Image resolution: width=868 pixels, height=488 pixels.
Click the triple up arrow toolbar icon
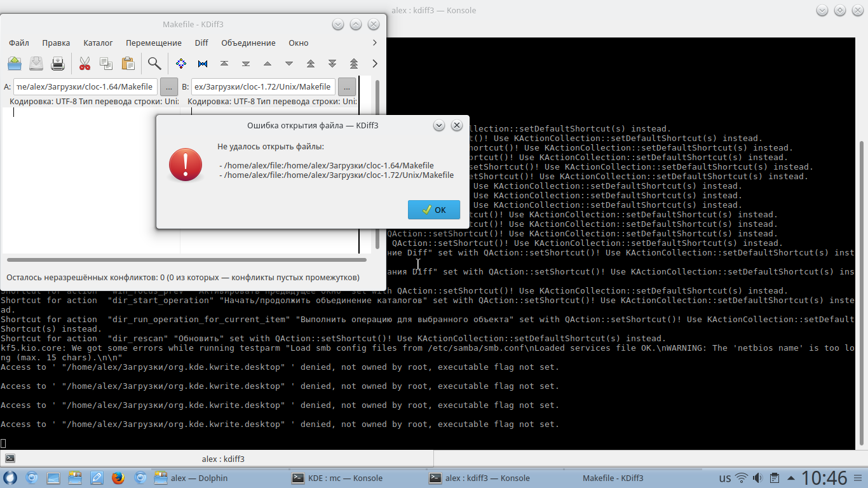tap(354, 64)
